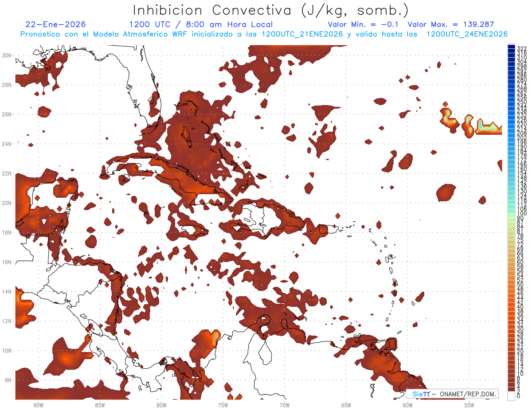Click the "22N" latitude label
The width and height of the screenshot is (532, 411).
[7, 173]
